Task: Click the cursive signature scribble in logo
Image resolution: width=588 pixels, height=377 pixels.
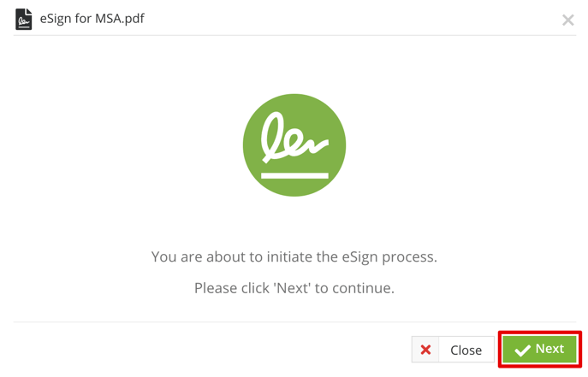Action: [294, 137]
